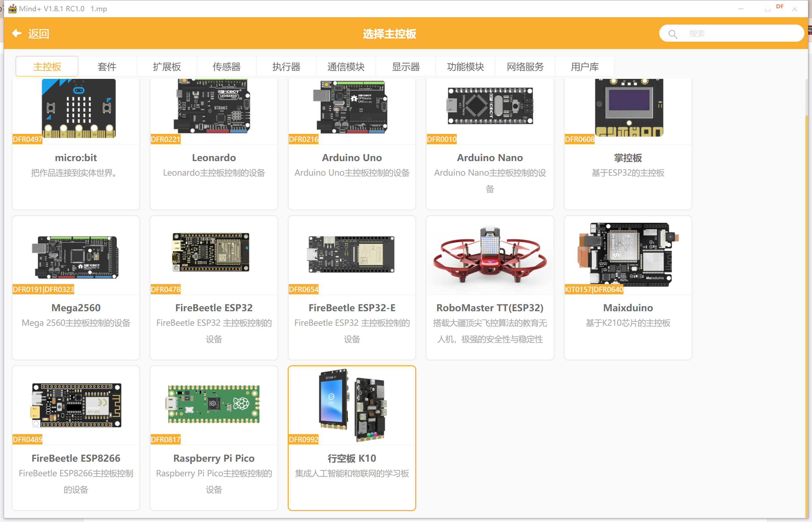The image size is (812, 522).
Task: Switch to the 传感器 tab
Action: 226,66
